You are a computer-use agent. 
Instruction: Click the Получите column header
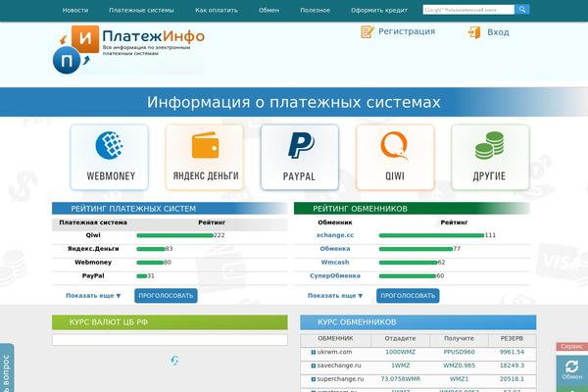[x=459, y=338]
